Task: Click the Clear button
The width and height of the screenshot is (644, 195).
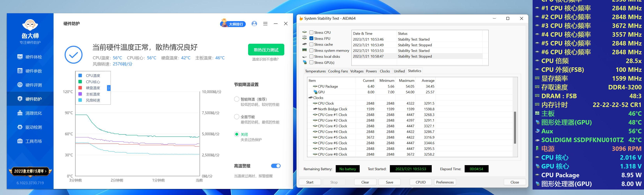Action: (x=365, y=182)
